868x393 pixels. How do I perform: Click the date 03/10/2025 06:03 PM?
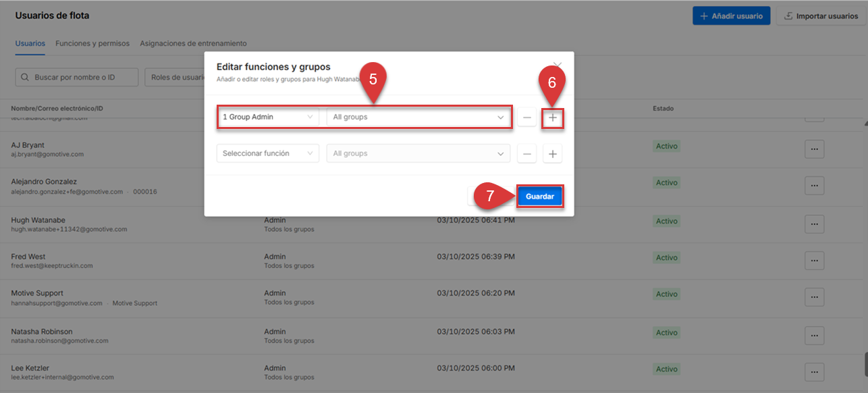(476, 332)
